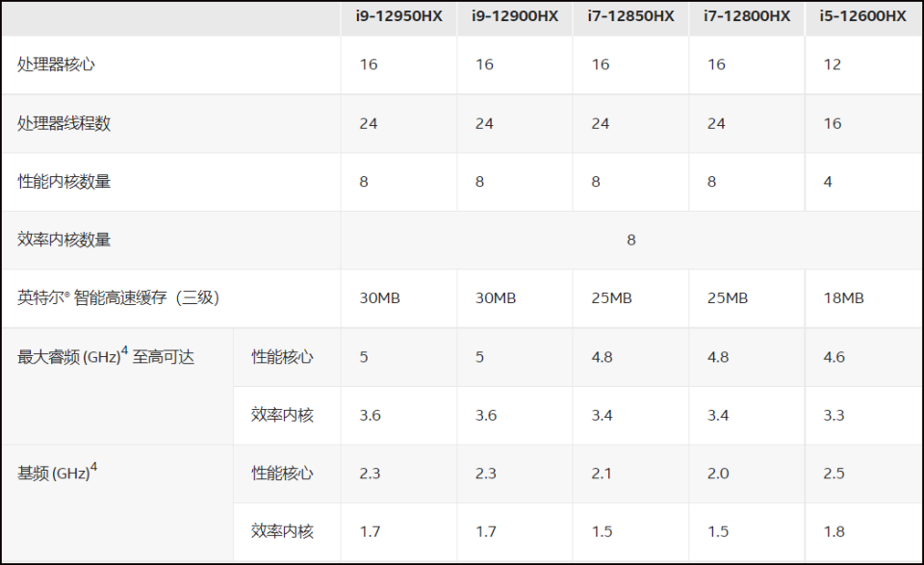Screen dimensions: 924x565
Task: Click the 英特尔 智能高速缓存 (三级) row label
Action: pyautogui.click(x=118, y=298)
